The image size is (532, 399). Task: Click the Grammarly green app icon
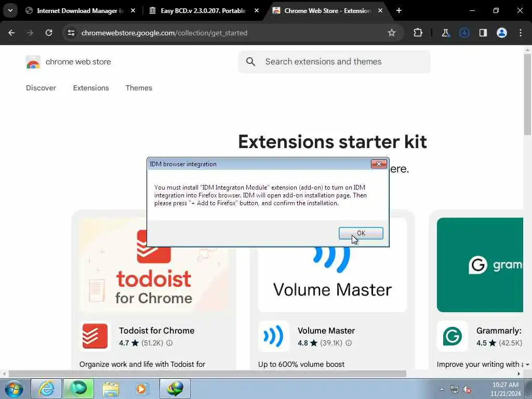[x=453, y=336]
